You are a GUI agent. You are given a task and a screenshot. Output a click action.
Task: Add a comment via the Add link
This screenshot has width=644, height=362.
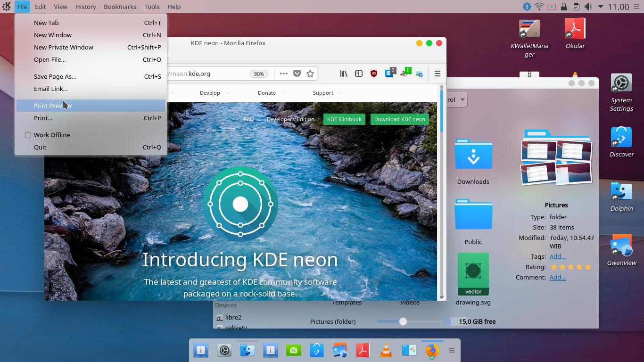click(557, 277)
